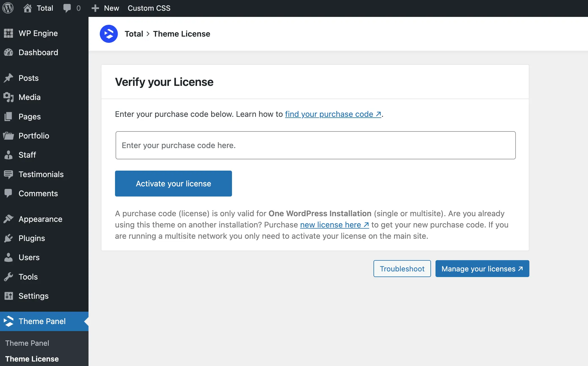Viewport: 588px width, 366px height.
Task: Navigate to Dashboard label
Action: pos(38,52)
